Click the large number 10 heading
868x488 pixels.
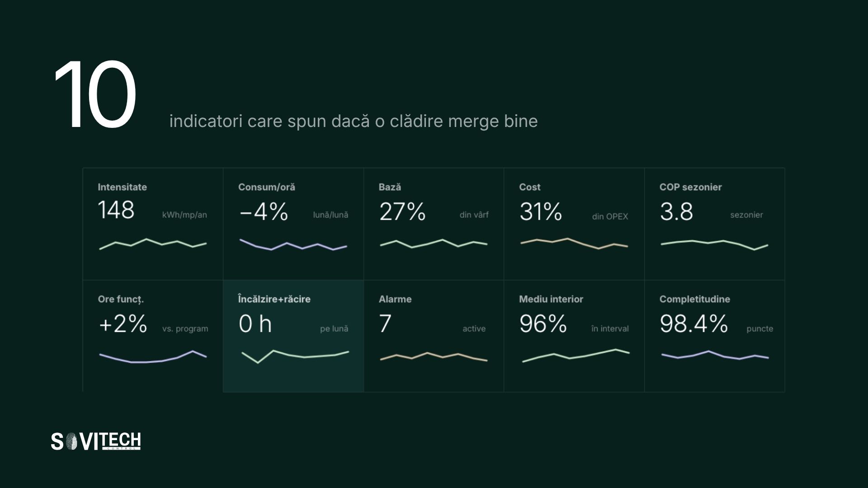(x=95, y=94)
